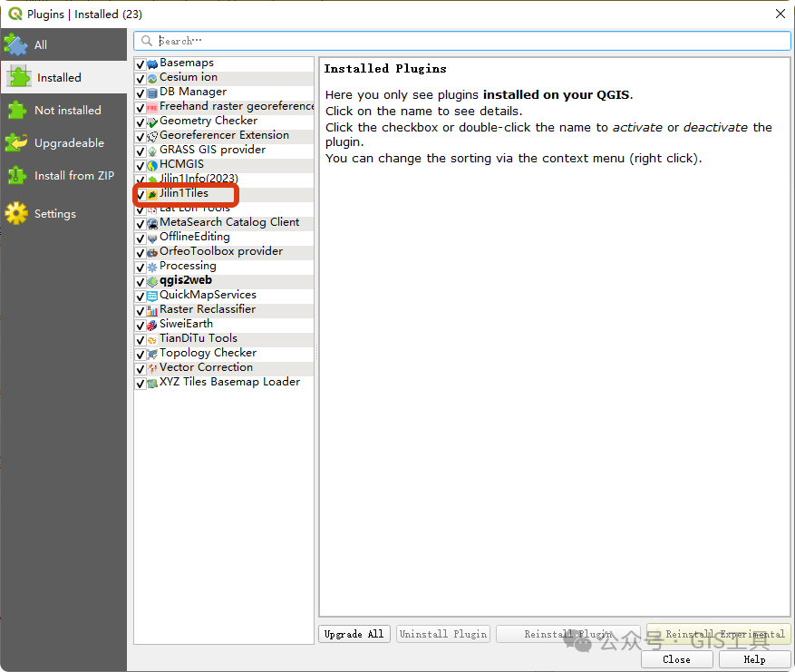795x672 pixels.
Task: Click the Processing gear icon
Action: 152,268
